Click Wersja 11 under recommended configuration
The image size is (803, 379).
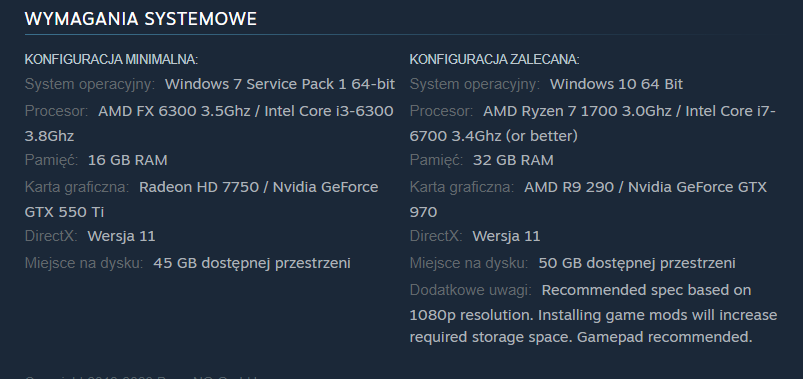[506, 236]
